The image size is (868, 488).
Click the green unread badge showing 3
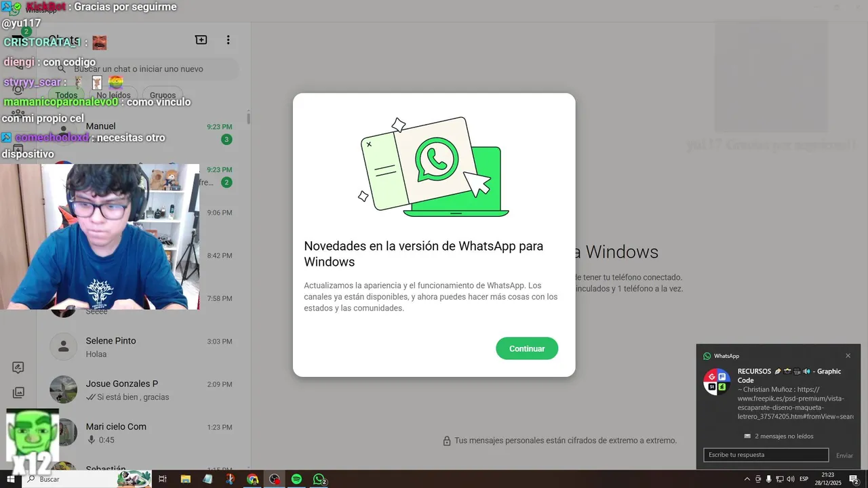click(x=226, y=140)
